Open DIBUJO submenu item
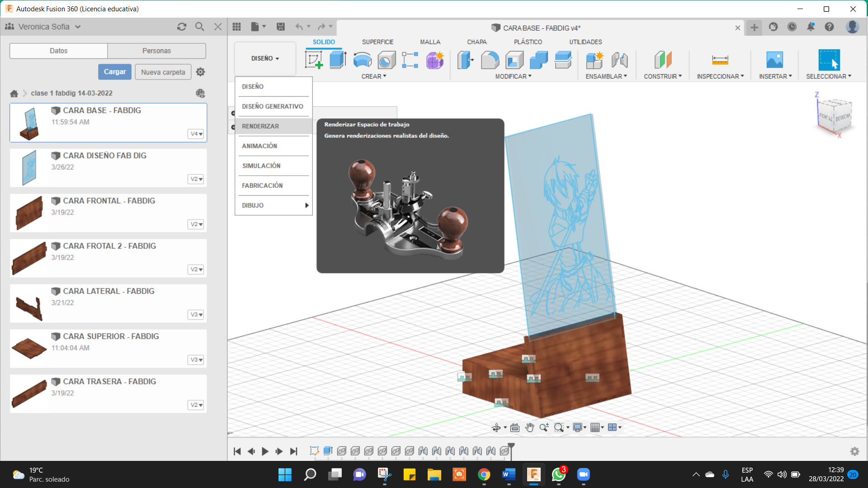 pos(274,206)
